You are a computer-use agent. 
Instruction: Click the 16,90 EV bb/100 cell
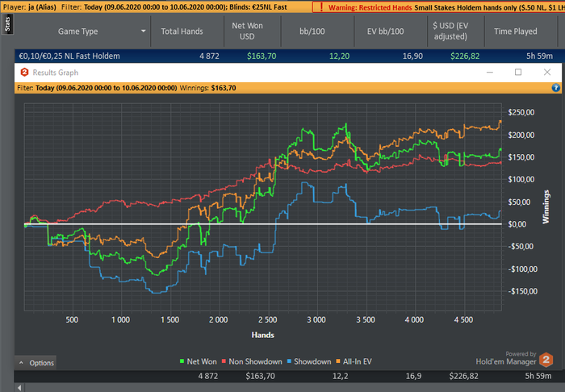tap(412, 56)
